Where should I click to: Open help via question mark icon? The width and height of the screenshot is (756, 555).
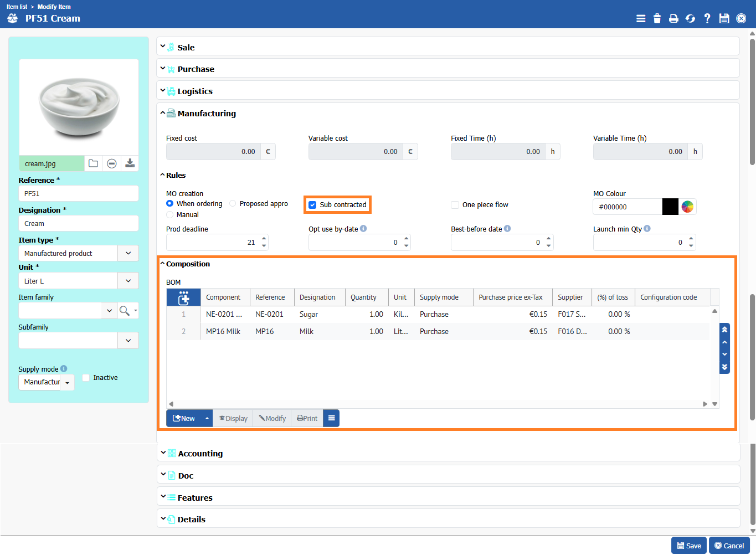coord(707,18)
